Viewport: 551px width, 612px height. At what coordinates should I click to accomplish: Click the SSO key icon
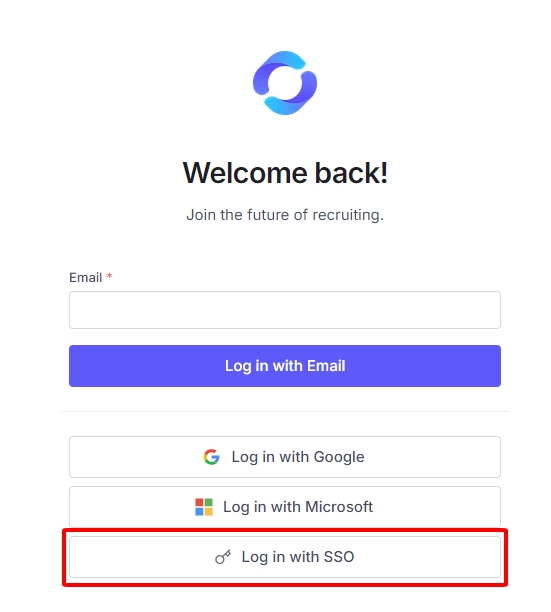[223, 557]
